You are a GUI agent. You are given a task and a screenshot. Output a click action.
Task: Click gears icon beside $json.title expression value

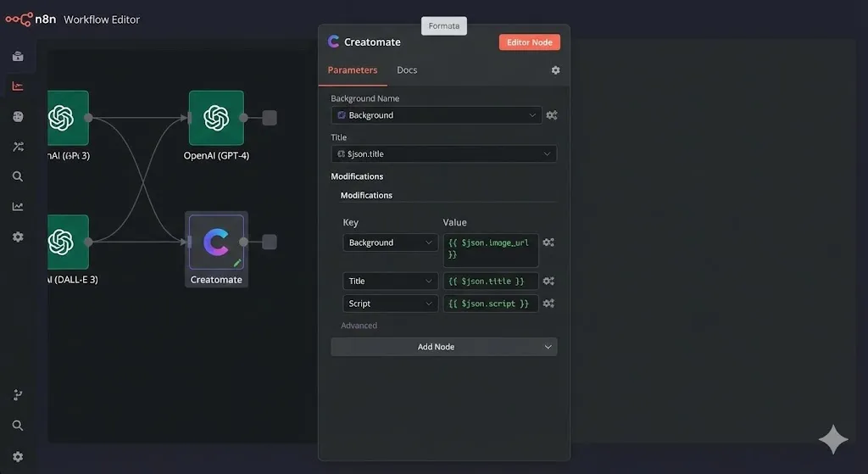pyautogui.click(x=548, y=282)
